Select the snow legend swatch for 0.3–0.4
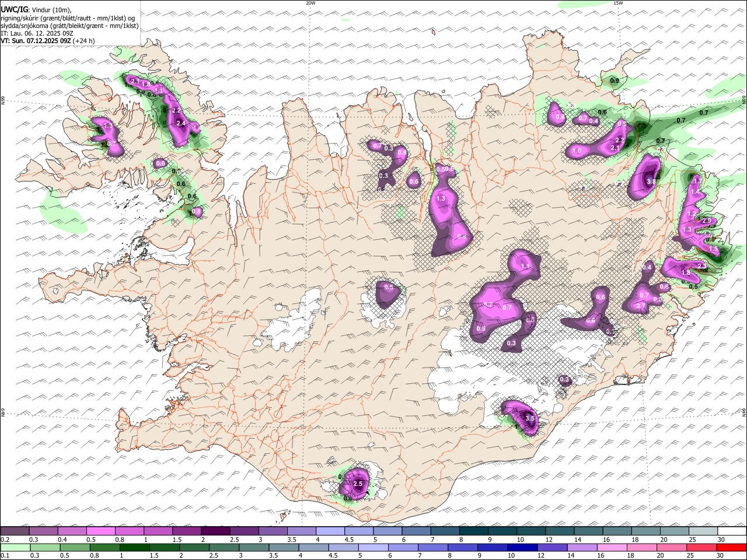This screenshot has width=747, height=560. (x=43, y=531)
